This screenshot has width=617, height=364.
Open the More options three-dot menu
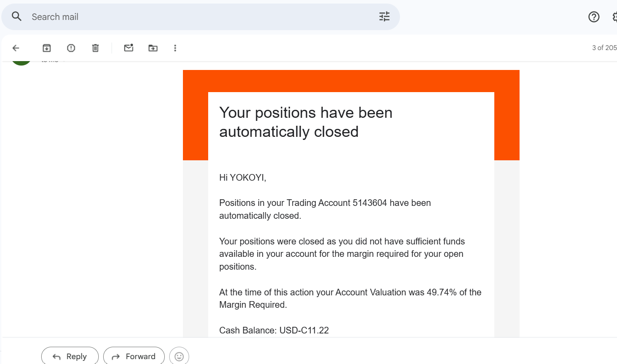(175, 48)
